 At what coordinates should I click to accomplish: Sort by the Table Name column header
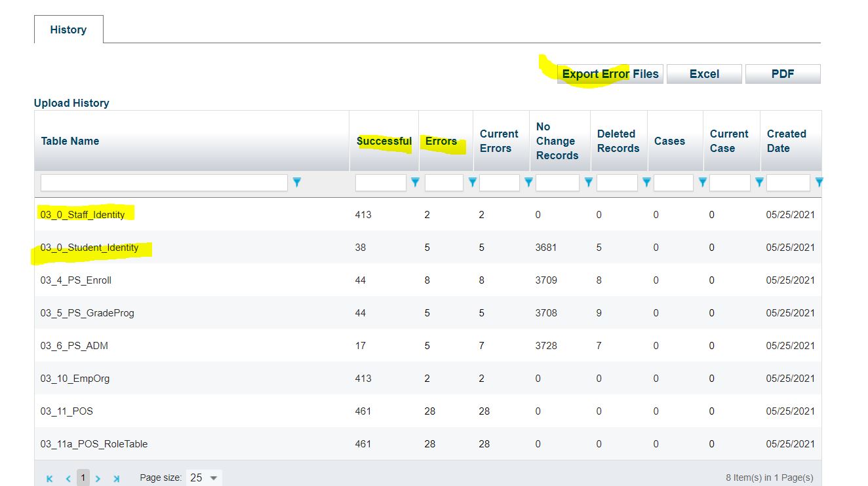(70, 141)
